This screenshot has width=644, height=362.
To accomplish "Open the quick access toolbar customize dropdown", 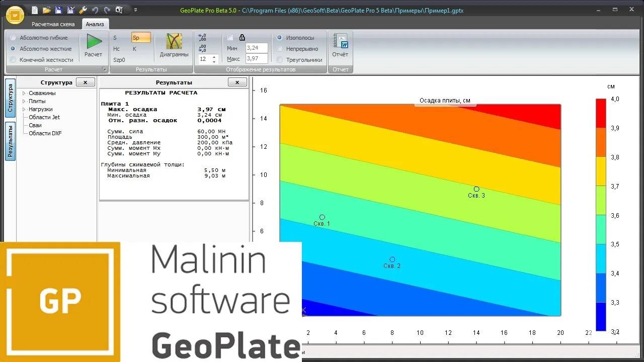I will [x=135, y=10].
